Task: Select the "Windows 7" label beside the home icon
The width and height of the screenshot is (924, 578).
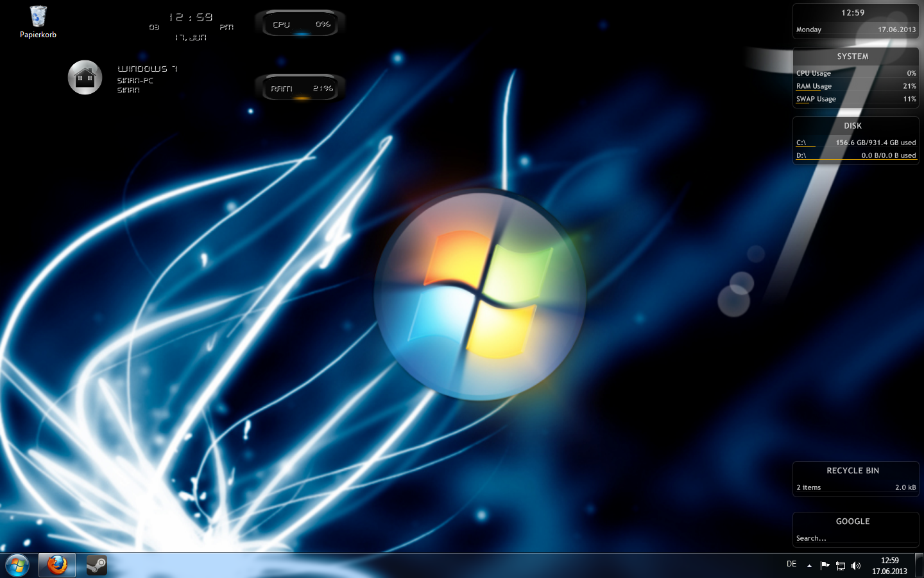Action: pos(147,69)
